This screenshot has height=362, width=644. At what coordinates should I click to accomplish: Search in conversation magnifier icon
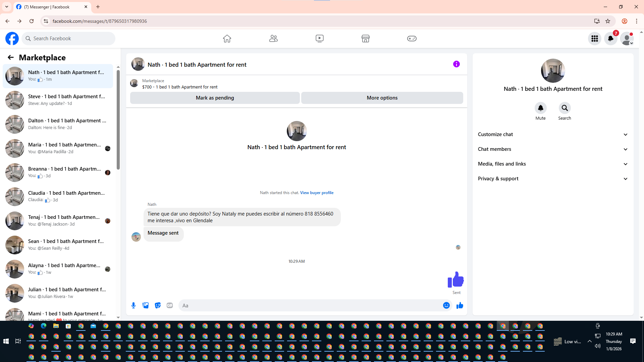(x=565, y=108)
